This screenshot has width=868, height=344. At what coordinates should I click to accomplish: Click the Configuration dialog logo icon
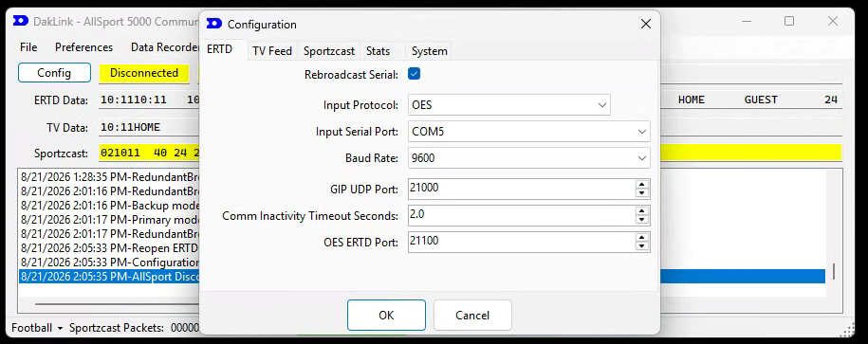tap(214, 24)
